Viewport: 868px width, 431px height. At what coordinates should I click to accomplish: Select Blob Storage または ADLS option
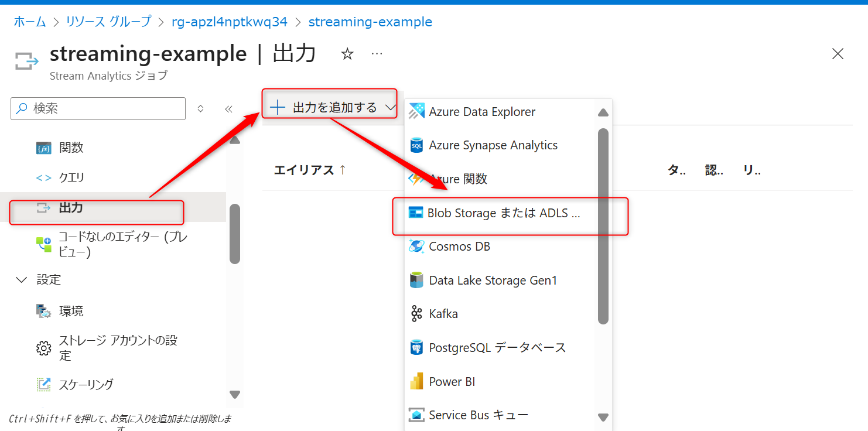coord(504,213)
